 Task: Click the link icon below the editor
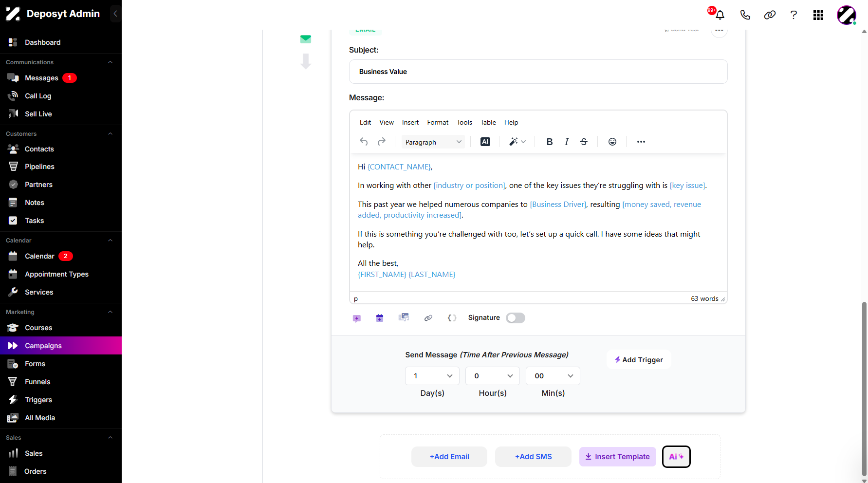(x=428, y=318)
